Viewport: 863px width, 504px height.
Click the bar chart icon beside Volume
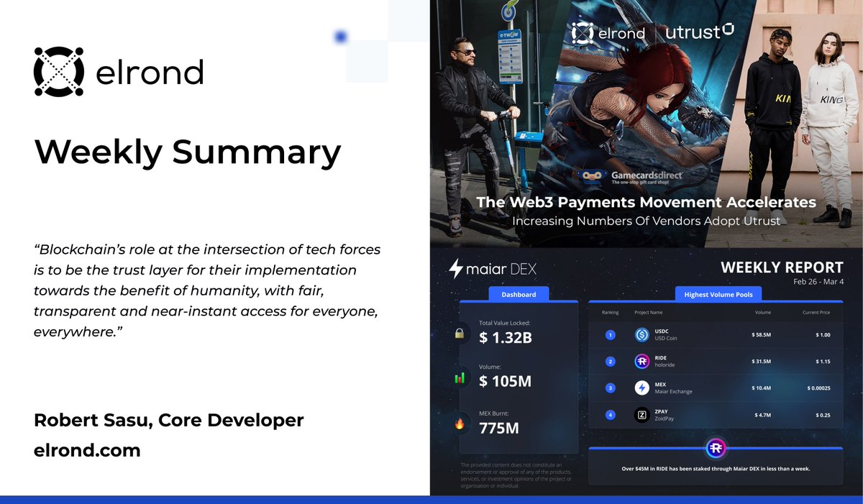(x=459, y=377)
